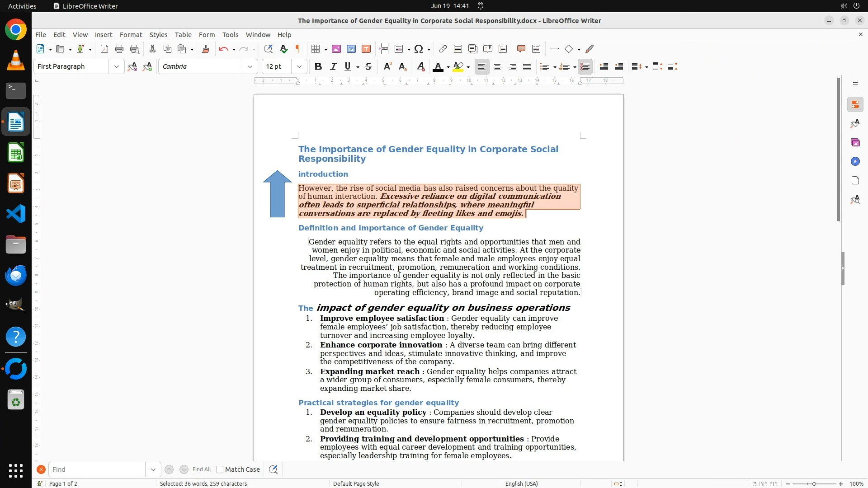The width and height of the screenshot is (868, 488).
Task: Click the Find All button
Action: point(201,469)
